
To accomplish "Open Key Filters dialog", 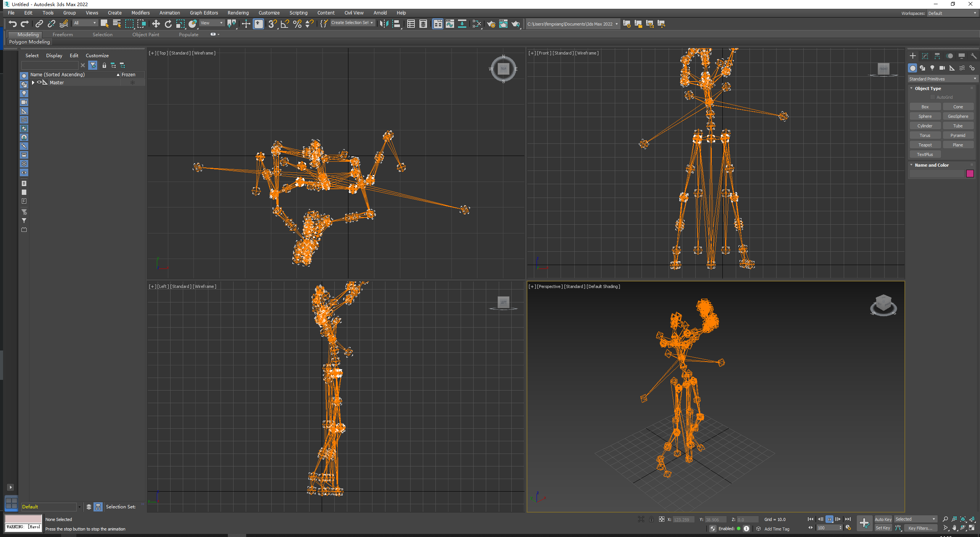I will coord(920,528).
